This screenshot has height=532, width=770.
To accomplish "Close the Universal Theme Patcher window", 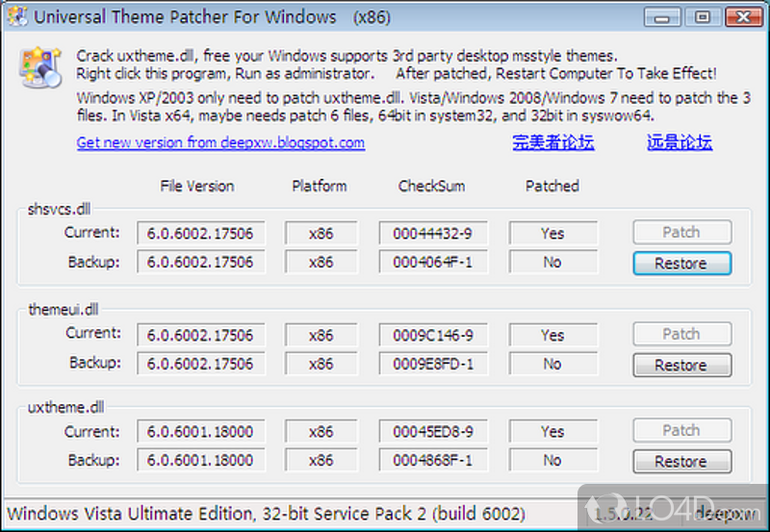I will pyautogui.click(x=743, y=17).
